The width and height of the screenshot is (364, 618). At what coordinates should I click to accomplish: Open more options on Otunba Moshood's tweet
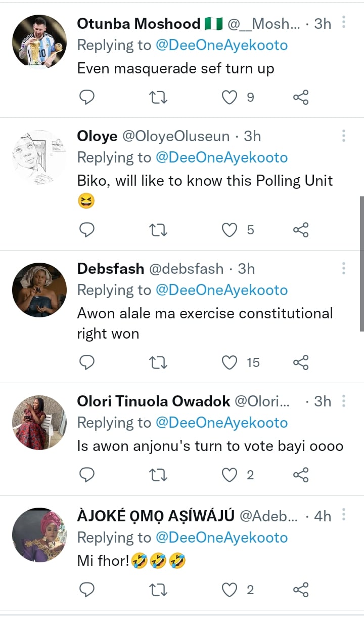pos(344,23)
